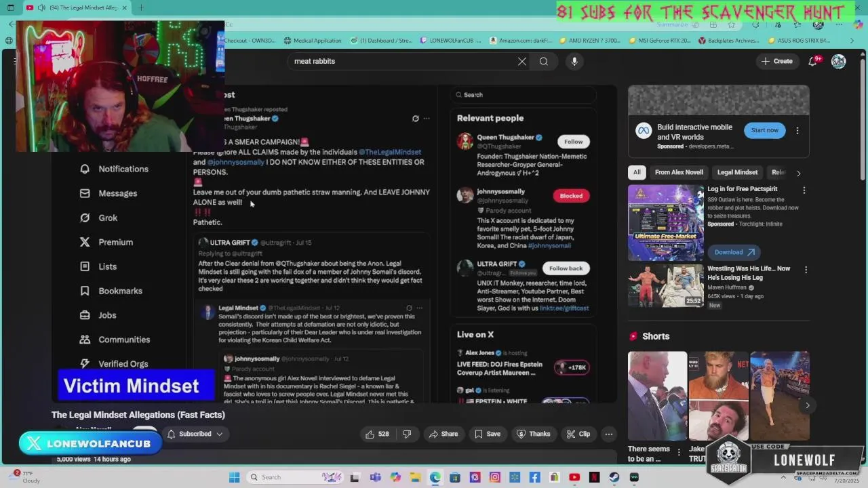Click the YouTube search magnifier button
The width and height of the screenshot is (868, 488).
(544, 61)
